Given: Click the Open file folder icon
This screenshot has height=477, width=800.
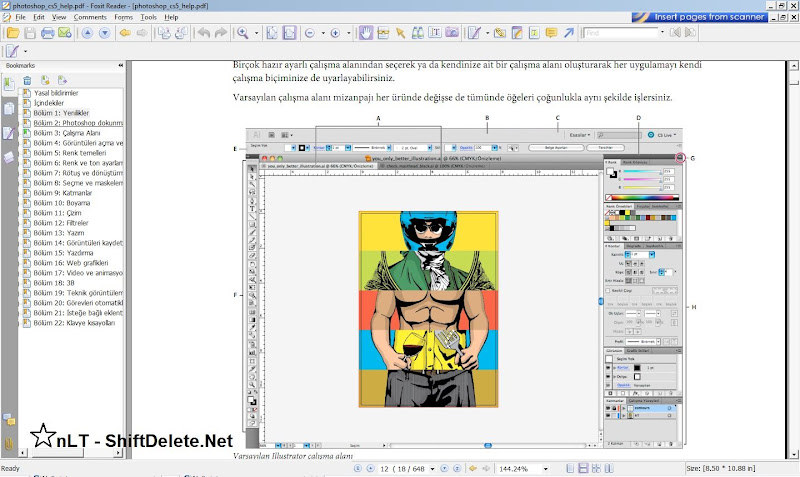Looking at the screenshot, I should (x=13, y=33).
